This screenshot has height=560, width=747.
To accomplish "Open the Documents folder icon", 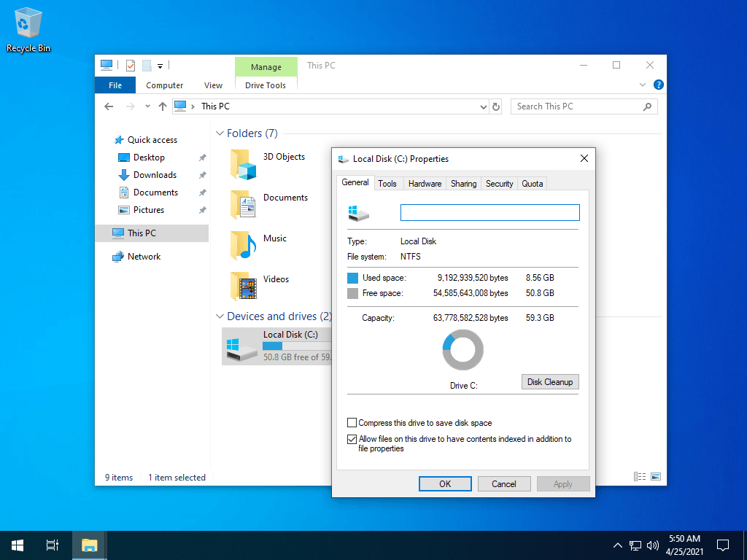I will 242,206.
